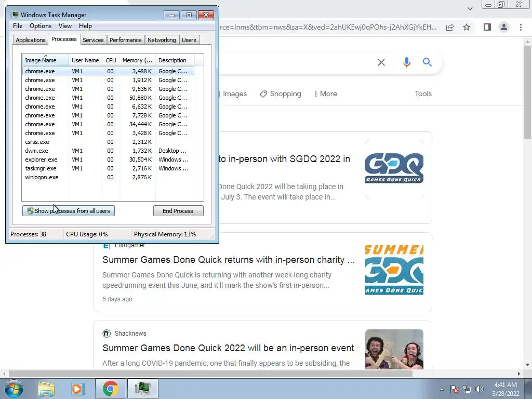The image size is (532, 399).
Task: Open the Games Done Quick logo thumbnail
Action: (x=394, y=169)
